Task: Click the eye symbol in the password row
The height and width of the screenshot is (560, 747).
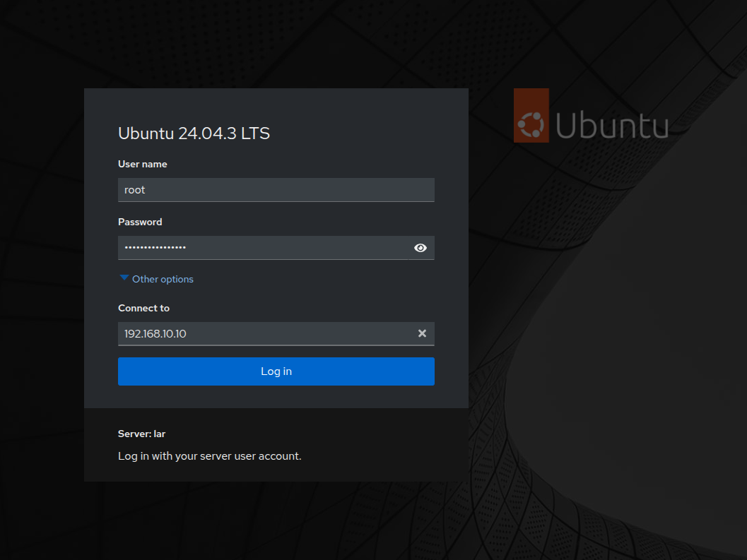Action: pyautogui.click(x=420, y=248)
